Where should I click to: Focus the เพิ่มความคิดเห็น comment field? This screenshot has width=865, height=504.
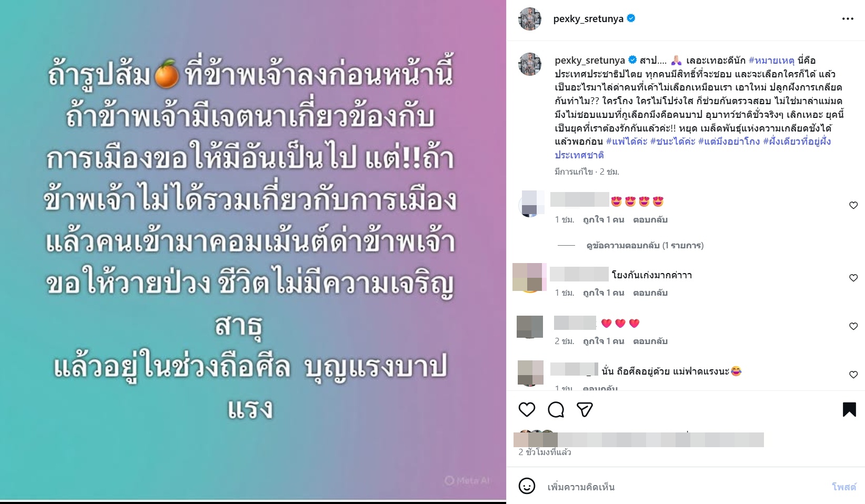[x=684, y=487]
